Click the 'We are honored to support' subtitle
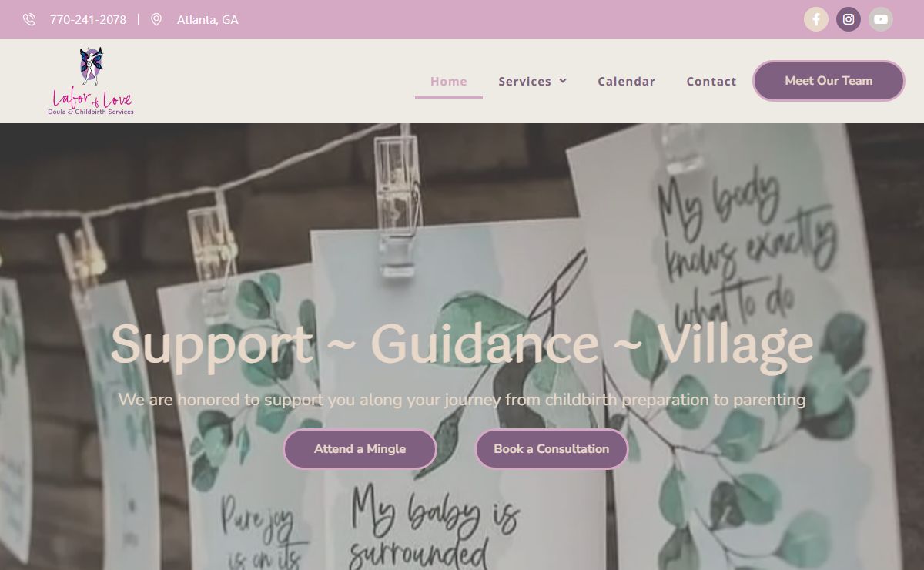The width and height of the screenshot is (924, 570). (x=462, y=400)
